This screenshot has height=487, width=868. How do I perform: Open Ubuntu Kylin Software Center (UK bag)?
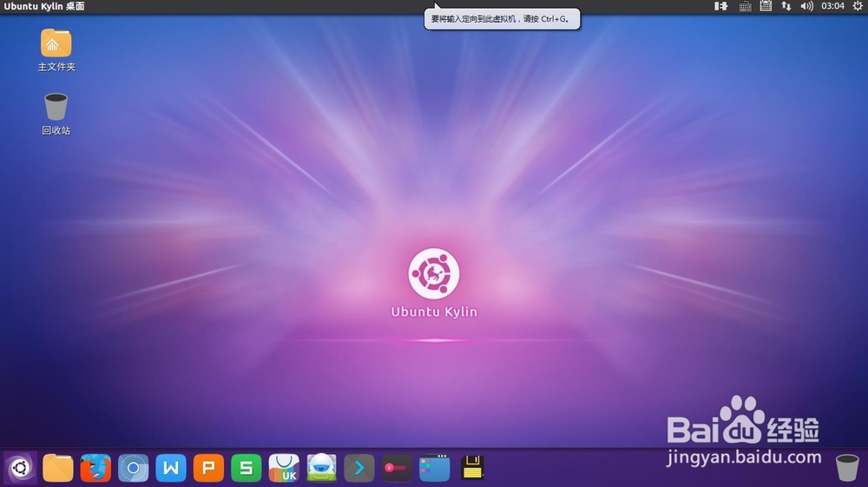point(284,468)
